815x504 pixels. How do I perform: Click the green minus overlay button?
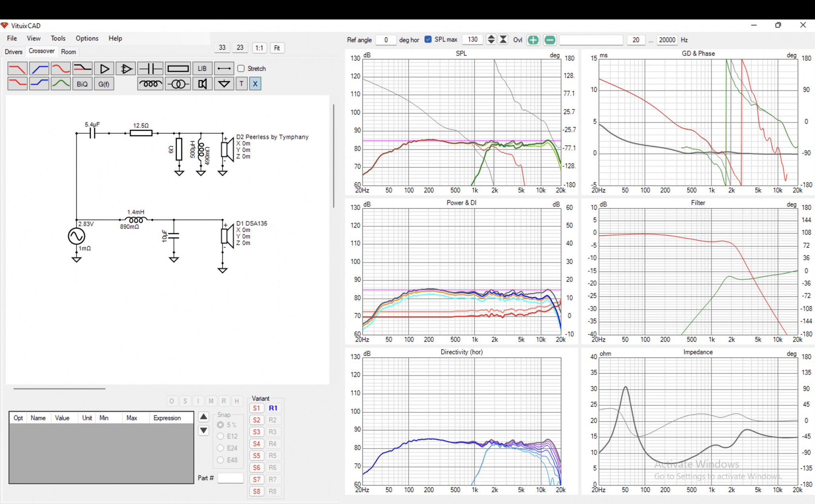coord(550,40)
